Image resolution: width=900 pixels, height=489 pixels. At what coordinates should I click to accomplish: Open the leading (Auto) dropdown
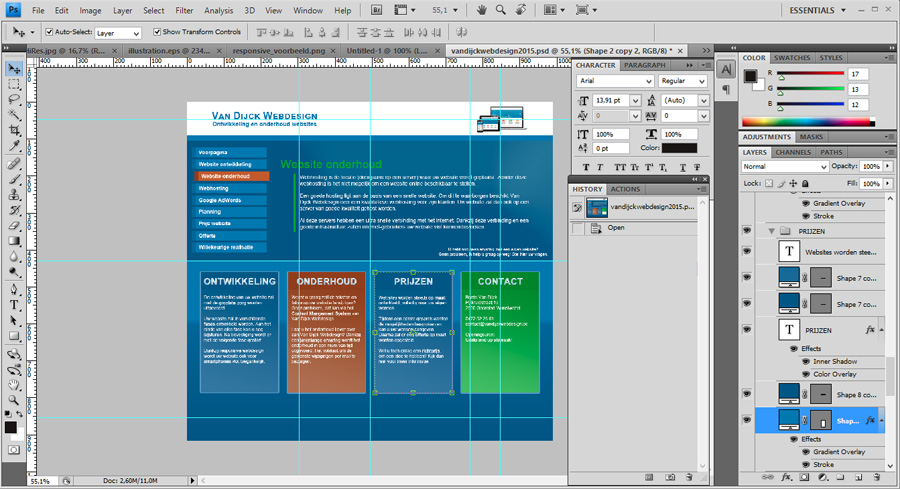point(704,100)
